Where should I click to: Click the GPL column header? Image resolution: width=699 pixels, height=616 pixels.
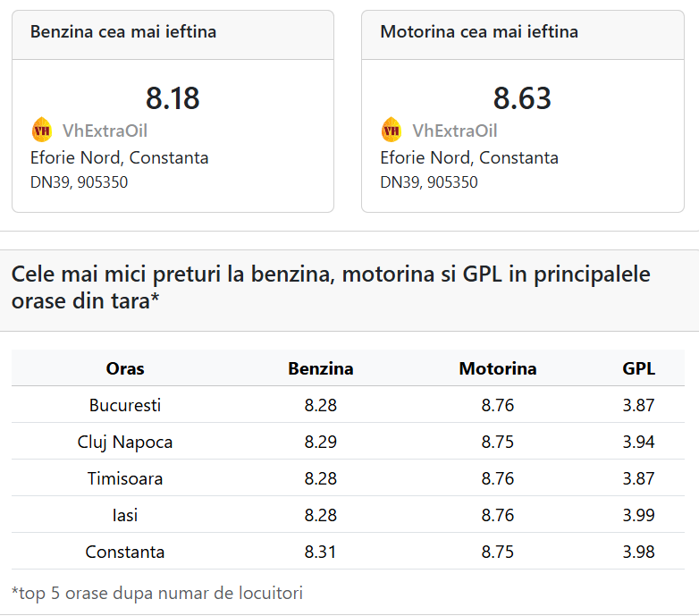(x=638, y=368)
